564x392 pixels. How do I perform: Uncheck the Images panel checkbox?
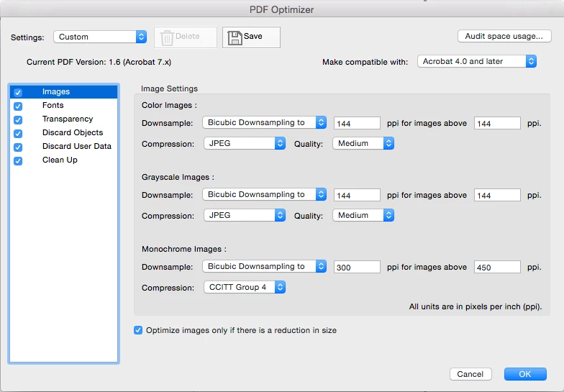click(18, 92)
